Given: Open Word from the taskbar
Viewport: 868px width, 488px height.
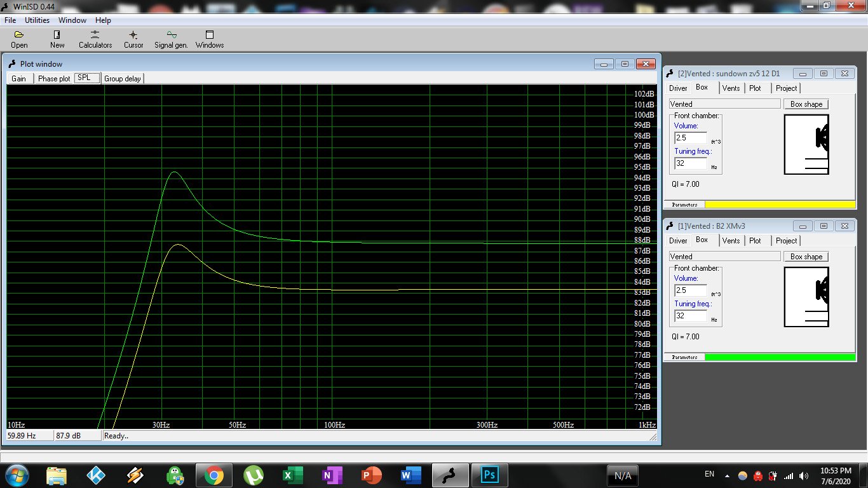Looking at the screenshot, I should [411, 475].
